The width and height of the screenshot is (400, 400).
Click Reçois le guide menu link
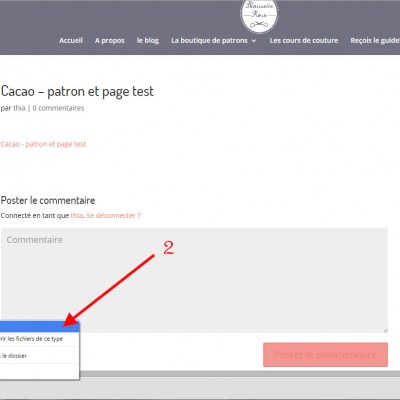pyautogui.click(x=375, y=40)
